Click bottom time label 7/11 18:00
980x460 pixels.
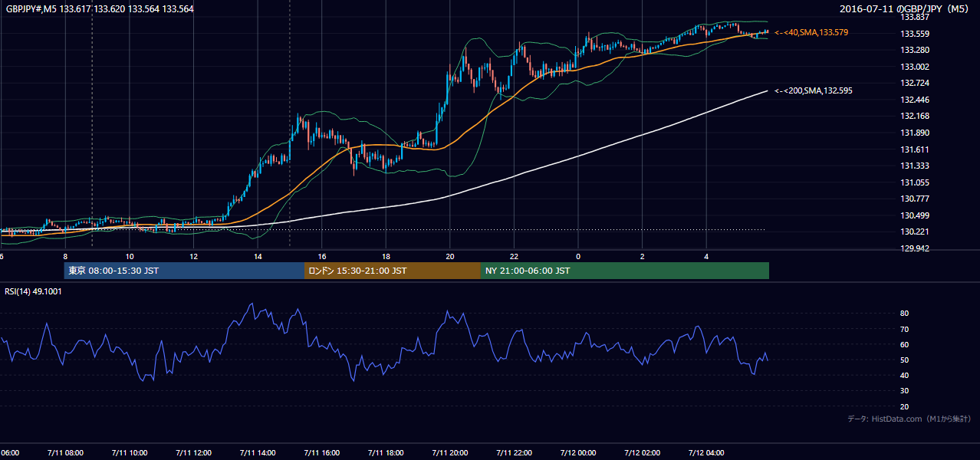point(386,453)
